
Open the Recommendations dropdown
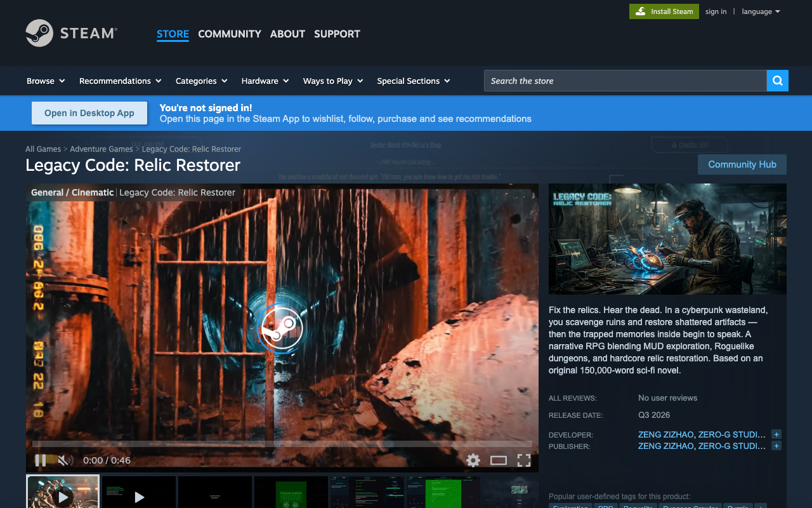(121, 81)
